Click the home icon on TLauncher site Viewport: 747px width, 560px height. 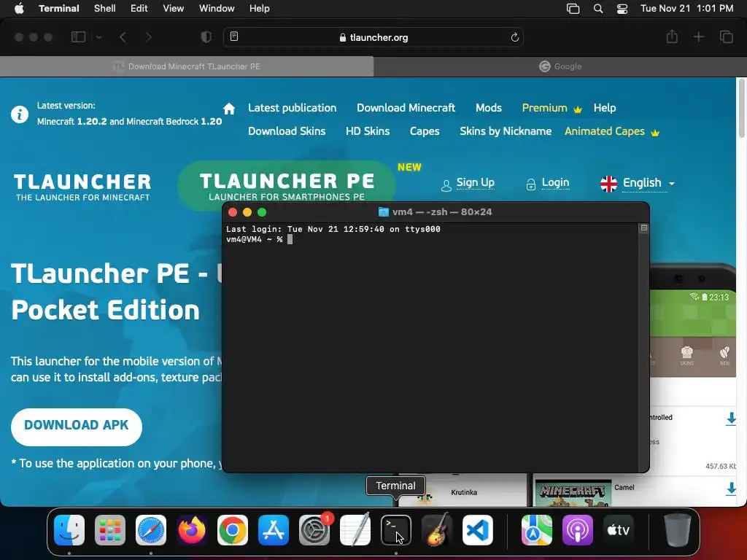[x=229, y=109]
